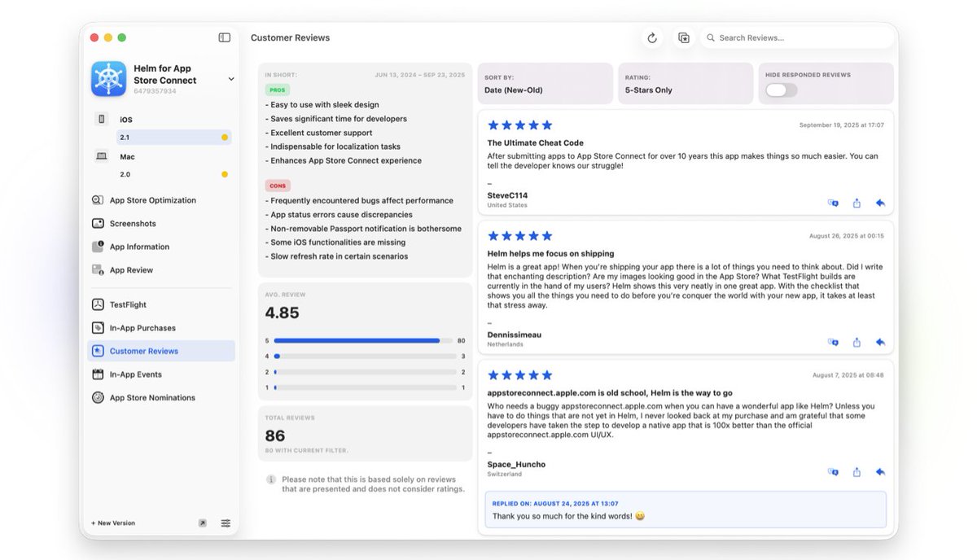Click the total reviews count 86
The width and height of the screenshot is (977, 560).
pyautogui.click(x=275, y=435)
